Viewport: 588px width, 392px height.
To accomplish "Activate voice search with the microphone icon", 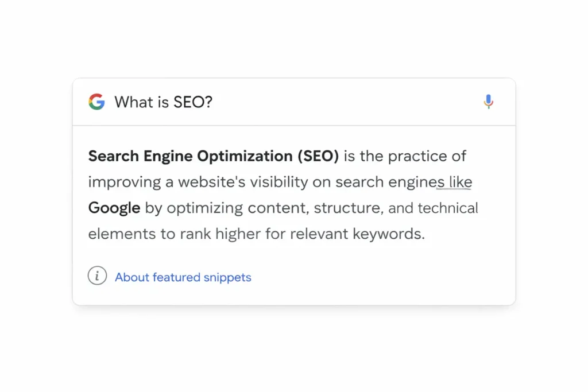I will (x=489, y=102).
